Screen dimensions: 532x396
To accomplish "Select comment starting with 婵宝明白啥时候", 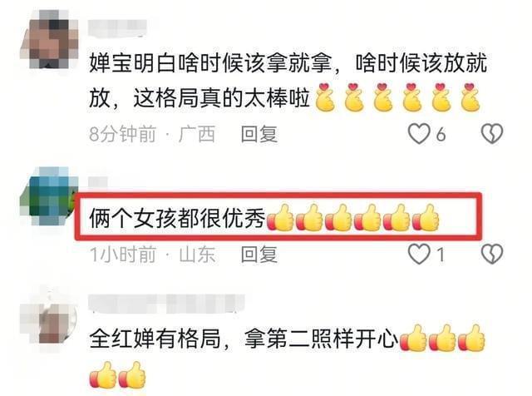I will click(x=288, y=81).
